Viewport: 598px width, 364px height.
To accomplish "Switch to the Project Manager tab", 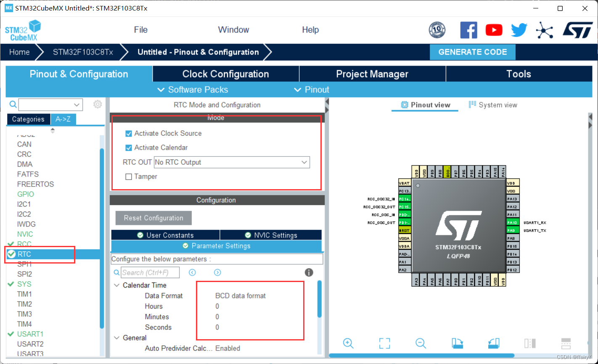I will [x=372, y=74].
